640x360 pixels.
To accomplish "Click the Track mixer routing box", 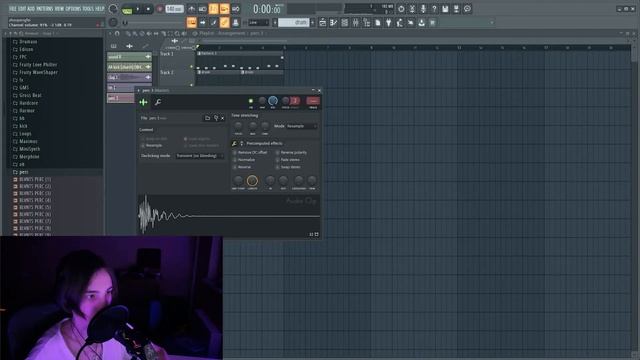I will tap(313, 101).
